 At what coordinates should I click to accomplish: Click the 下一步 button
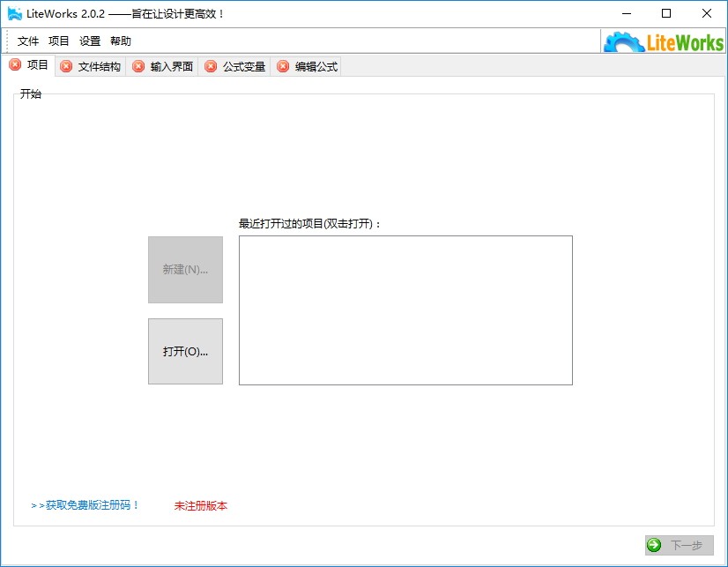click(680, 545)
